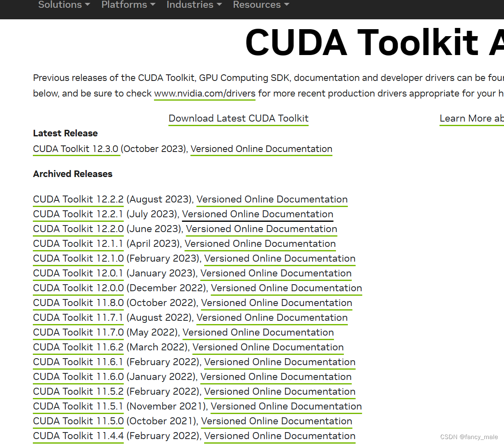Image resolution: width=504 pixels, height=444 pixels.
Task: Select CUDA Toolkit 12.2.1 link
Action: [x=78, y=214]
